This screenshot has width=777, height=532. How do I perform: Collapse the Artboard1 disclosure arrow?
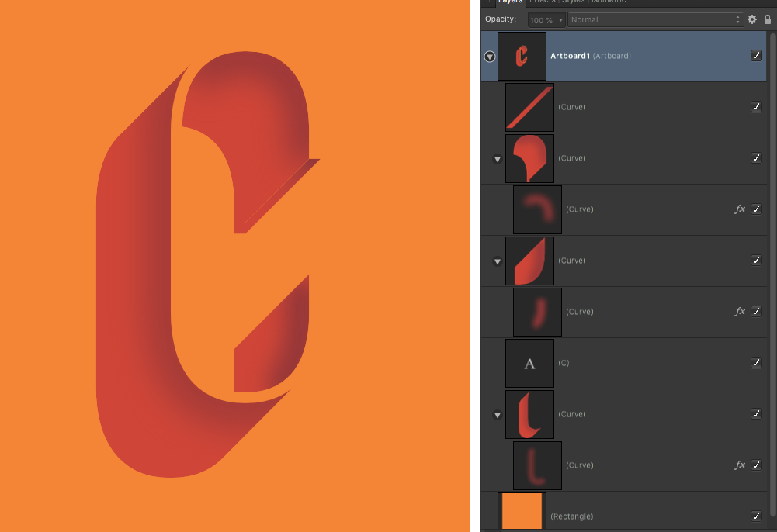490,57
